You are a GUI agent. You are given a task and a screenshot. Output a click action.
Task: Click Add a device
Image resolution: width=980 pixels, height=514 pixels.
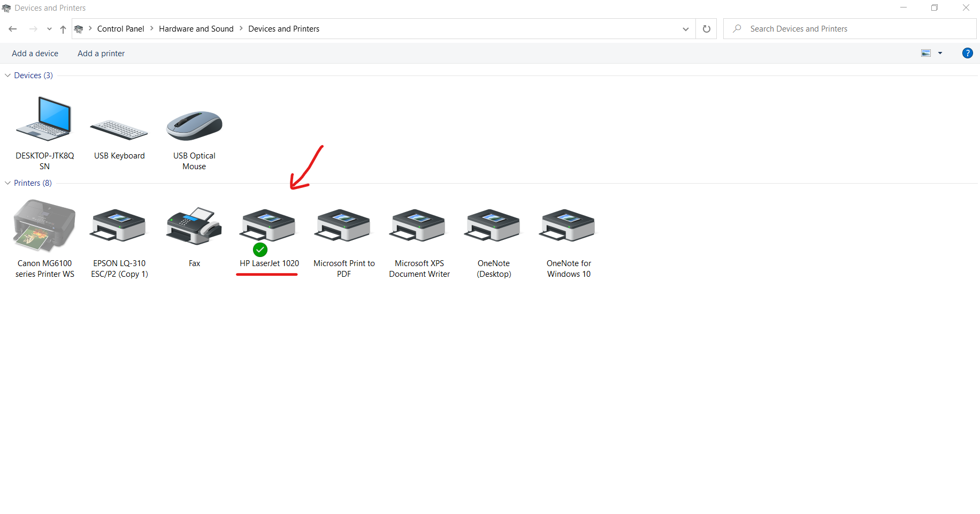pos(35,54)
